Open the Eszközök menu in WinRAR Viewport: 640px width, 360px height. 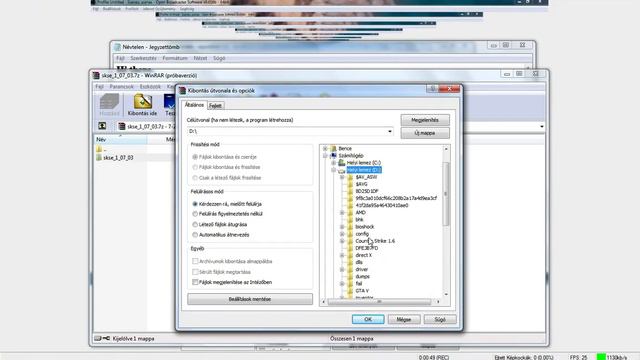point(150,87)
